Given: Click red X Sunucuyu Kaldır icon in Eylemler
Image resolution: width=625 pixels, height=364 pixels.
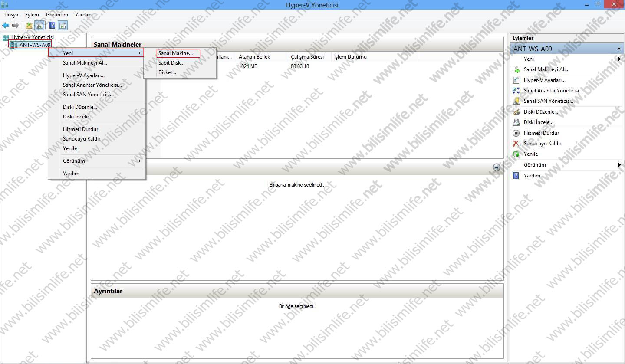Looking at the screenshot, I should [516, 144].
